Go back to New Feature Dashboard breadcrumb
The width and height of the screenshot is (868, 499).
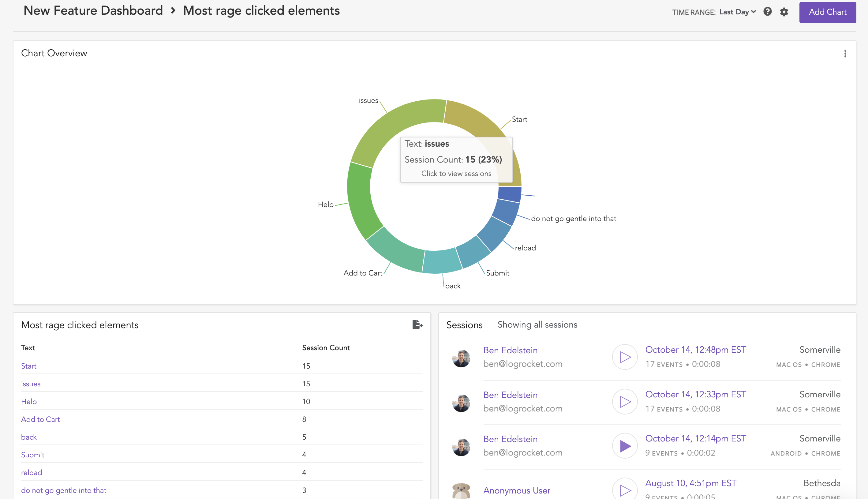(93, 11)
